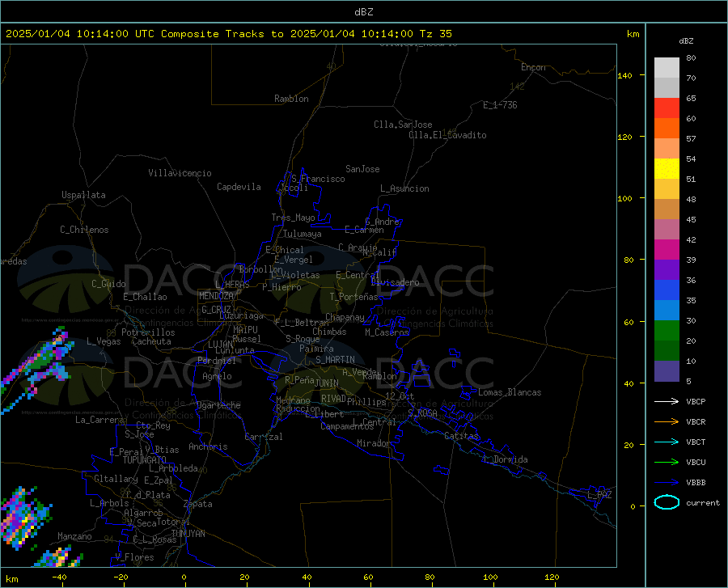This screenshot has width=728, height=588.
Task: Click the Zapata label
Action: (x=198, y=504)
